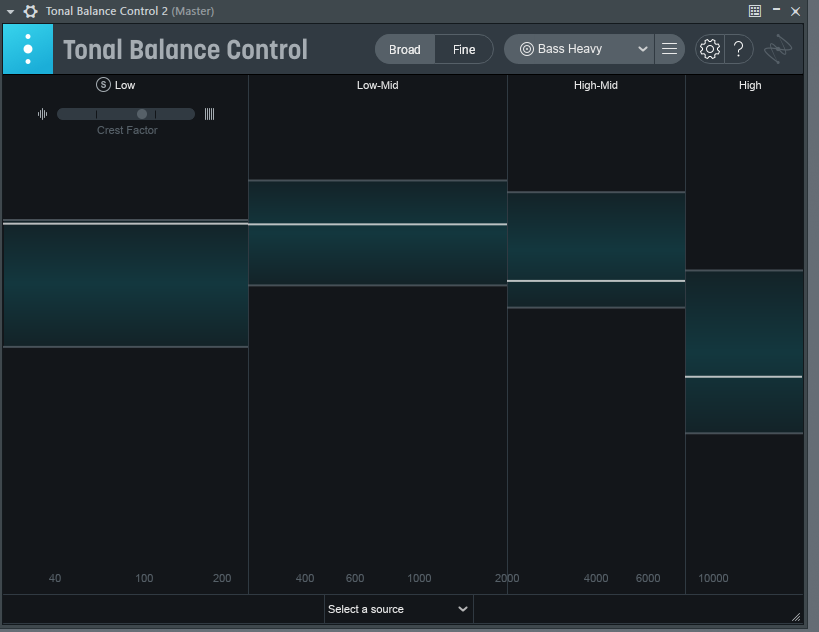
Task: Click the grid icon in title bar
Action: point(755,11)
